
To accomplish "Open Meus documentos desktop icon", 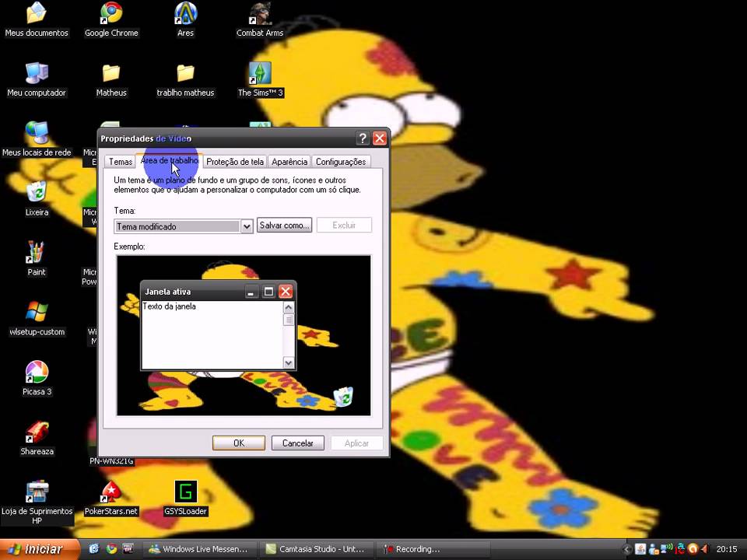I will (x=37, y=20).
